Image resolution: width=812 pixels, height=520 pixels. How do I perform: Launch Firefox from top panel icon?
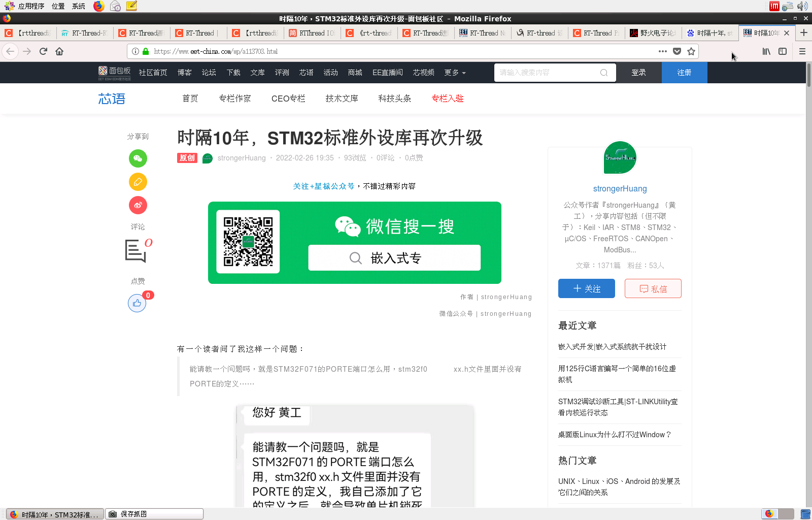click(x=99, y=6)
